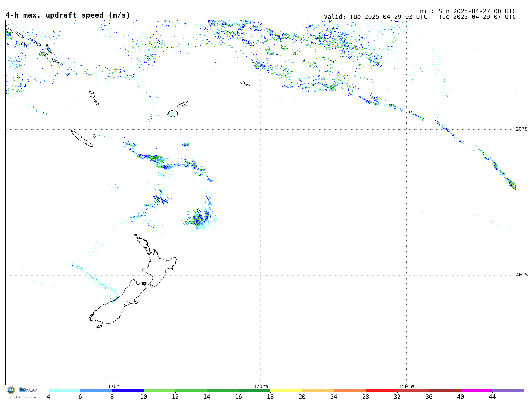532x400 pixels.
Task: Click the light green 10-12 colorbar swatch
Action: 159,391
